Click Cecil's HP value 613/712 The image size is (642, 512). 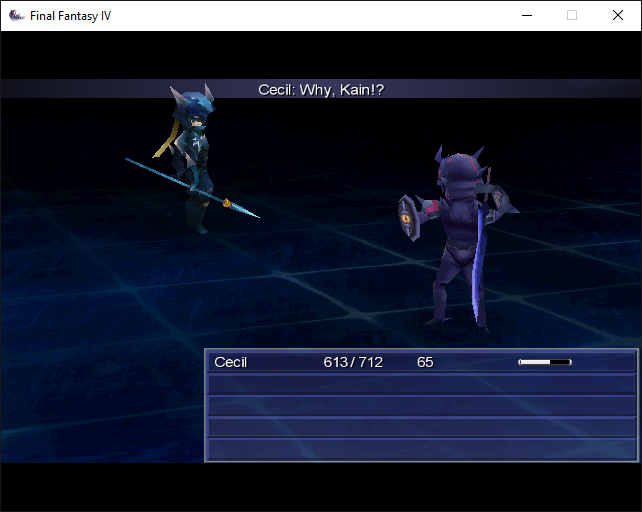(353, 362)
